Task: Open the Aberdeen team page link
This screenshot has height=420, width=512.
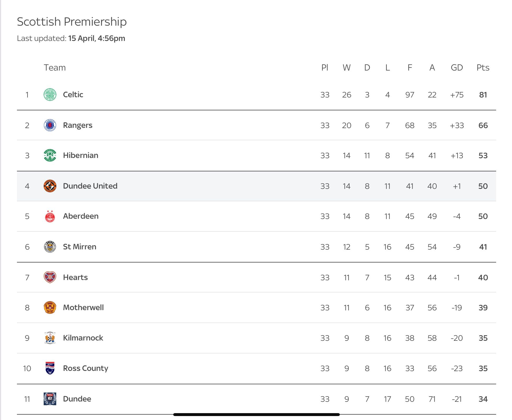Action: [81, 216]
